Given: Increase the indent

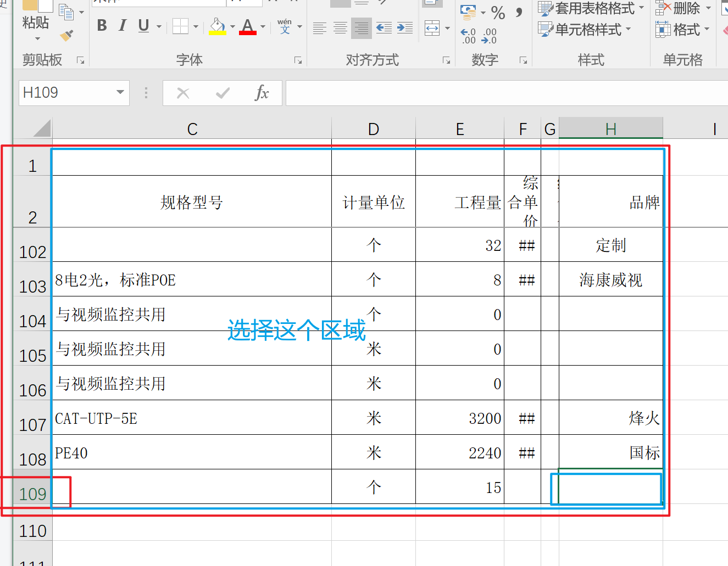Looking at the screenshot, I should 405,27.
